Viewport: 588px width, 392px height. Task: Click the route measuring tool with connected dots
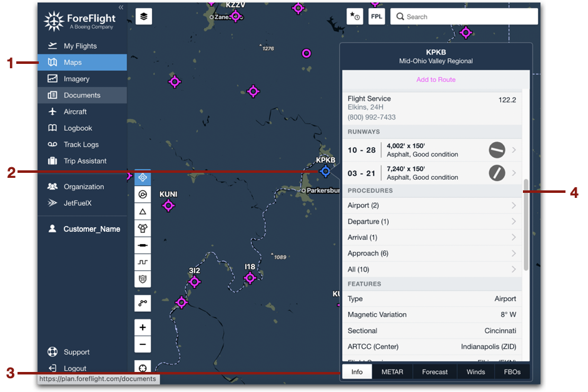143,303
